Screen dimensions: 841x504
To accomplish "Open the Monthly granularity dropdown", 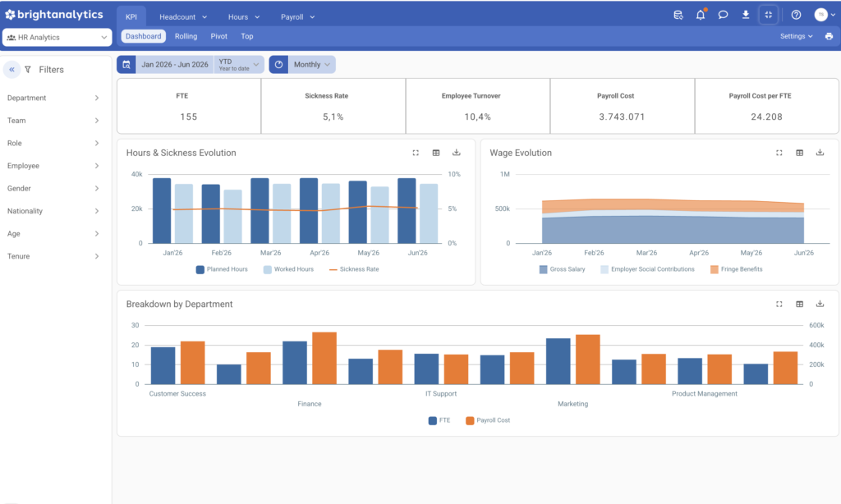I will coord(312,65).
